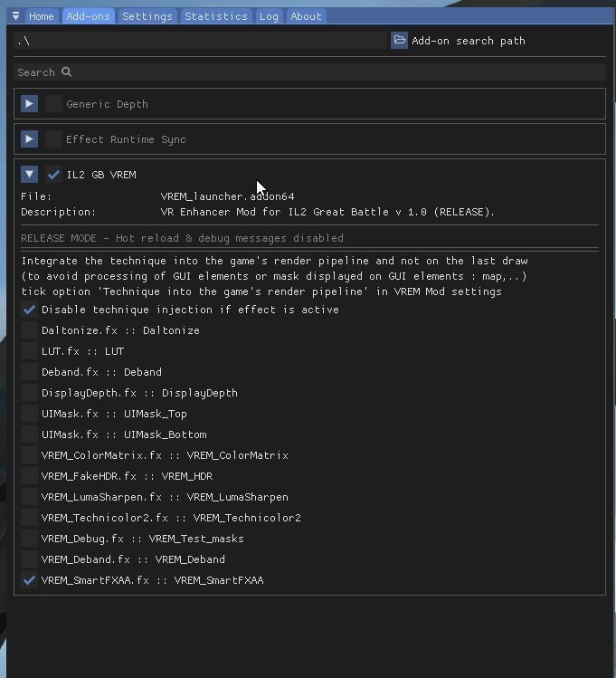Click the magnifier icon in Search field
The image size is (616, 678).
[x=66, y=72]
